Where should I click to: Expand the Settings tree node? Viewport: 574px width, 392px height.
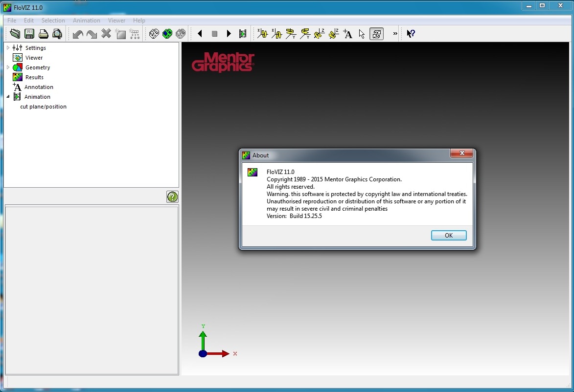pyautogui.click(x=8, y=47)
